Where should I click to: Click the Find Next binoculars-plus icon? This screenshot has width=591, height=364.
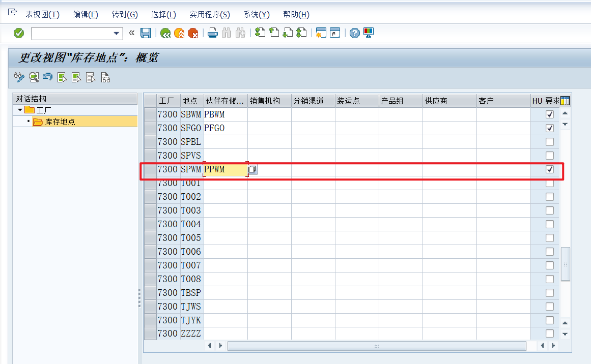point(240,33)
